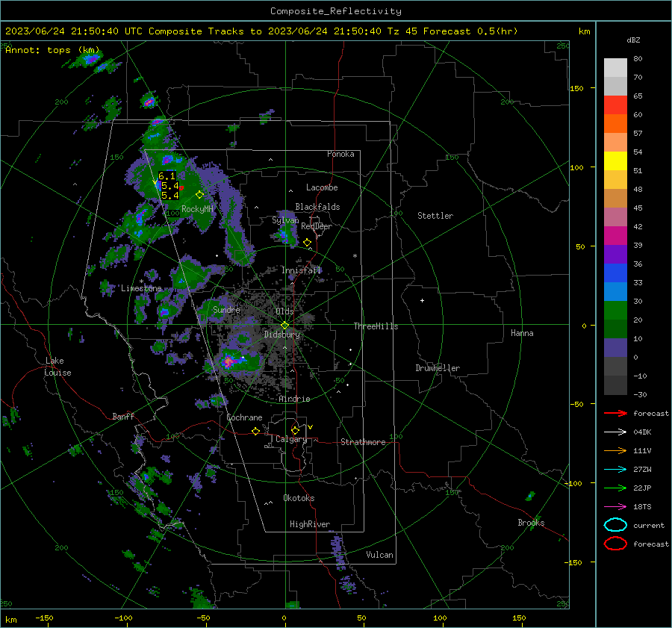
Task: Click the Ponoka map label
Action: (x=340, y=154)
